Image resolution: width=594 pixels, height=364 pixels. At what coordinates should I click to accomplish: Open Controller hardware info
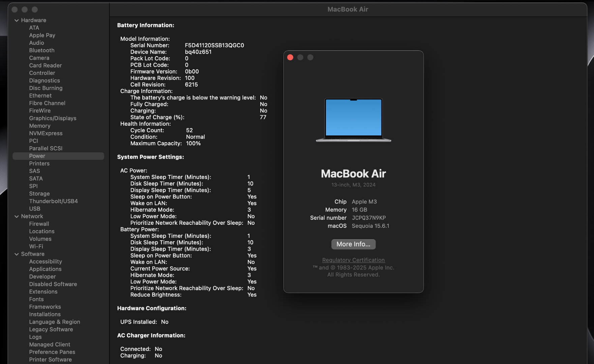click(x=42, y=73)
